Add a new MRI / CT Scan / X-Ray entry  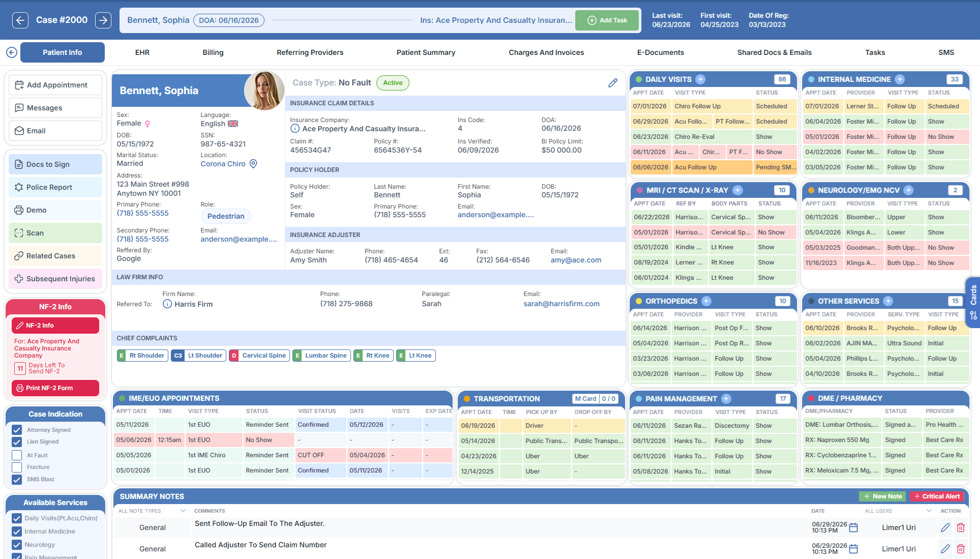click(738, 190)
